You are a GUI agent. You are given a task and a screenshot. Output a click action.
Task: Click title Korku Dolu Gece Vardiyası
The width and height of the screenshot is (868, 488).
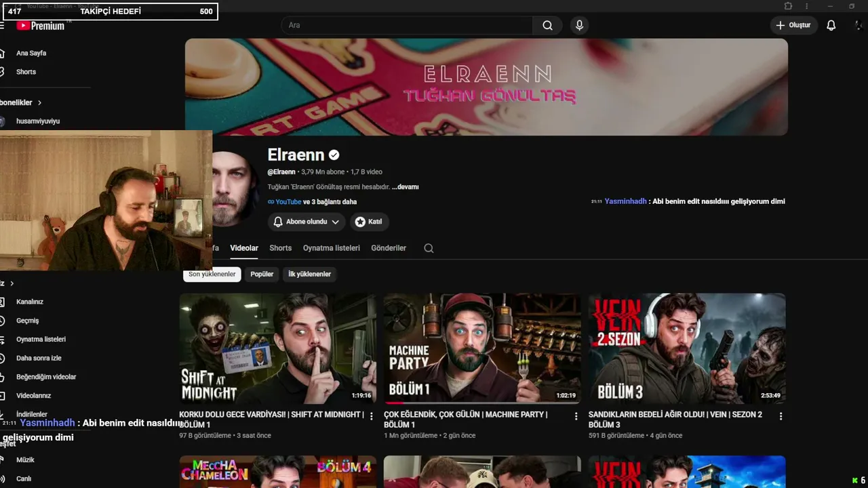271,420
